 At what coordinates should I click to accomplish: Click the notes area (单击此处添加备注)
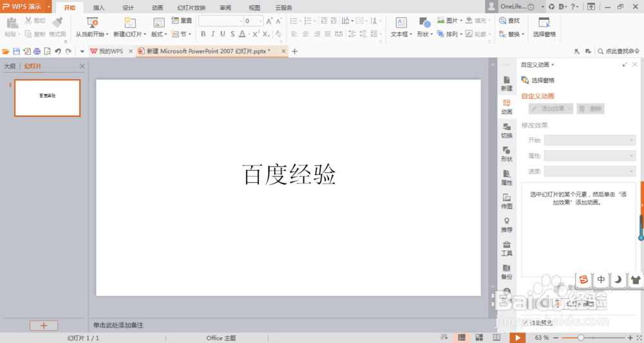tap(118, 326)
